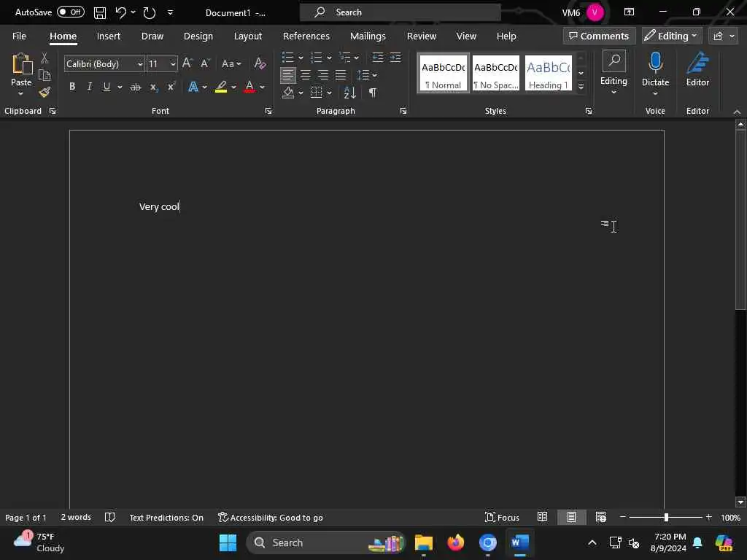This screenshot has height=560, width=747.
Task: Apply the No Spacing style
Action: click(x=495, y=73)
